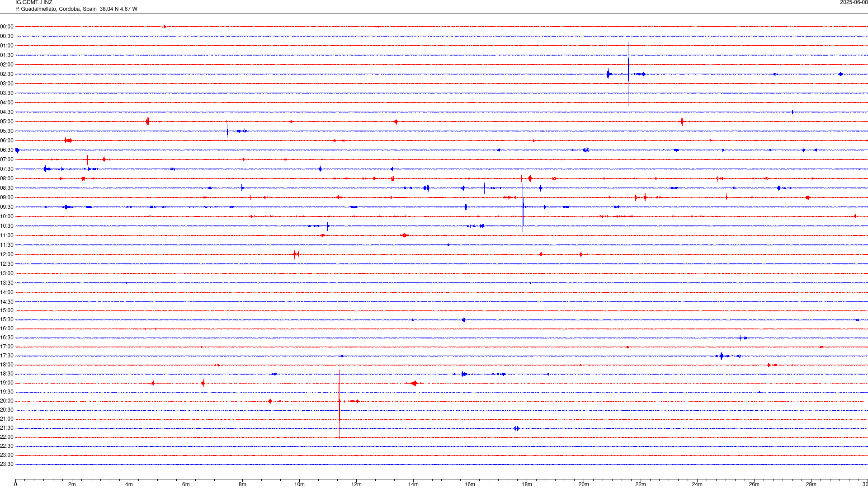Screen dimensions: 868x488
Task: Click the 20m tick on time axis
Action: pos(584,484)
